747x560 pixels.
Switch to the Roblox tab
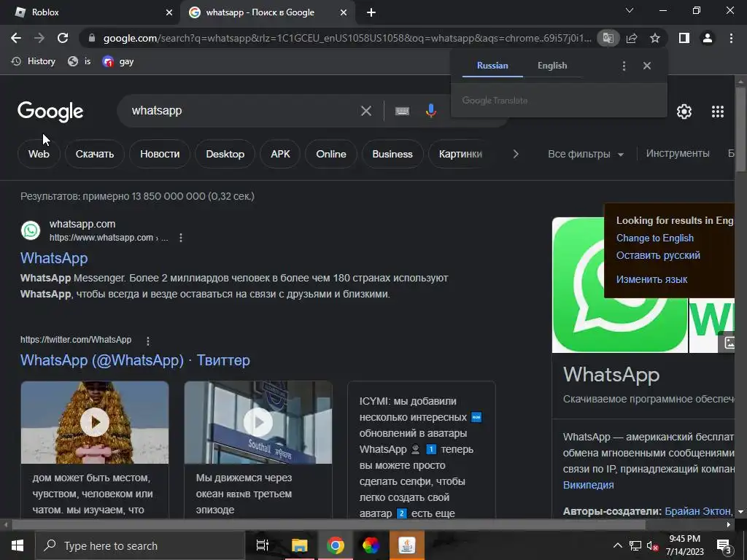pos(90,12)
